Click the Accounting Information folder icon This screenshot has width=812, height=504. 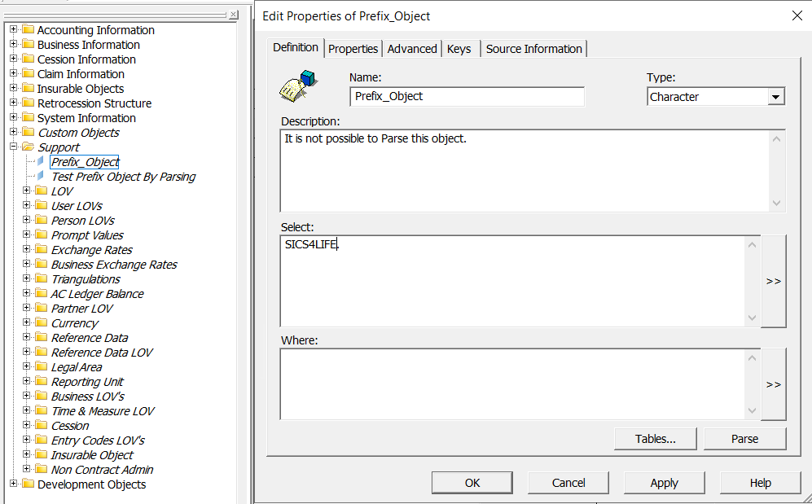pos(28,30)
